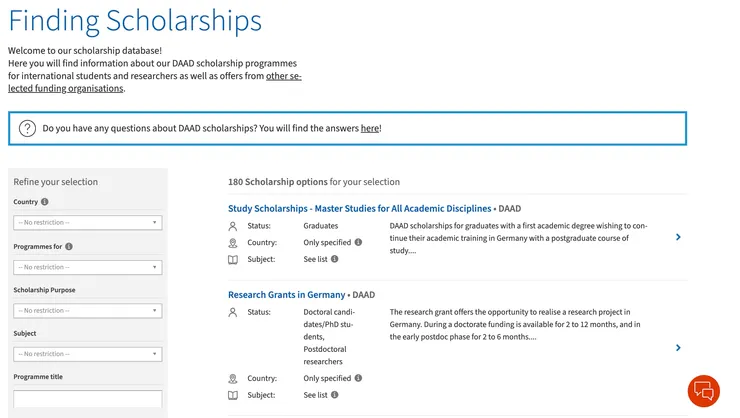Click the 'here' link for DAAD answers
The height and width of the screenshot is (418, 740).
coord(369,128)
